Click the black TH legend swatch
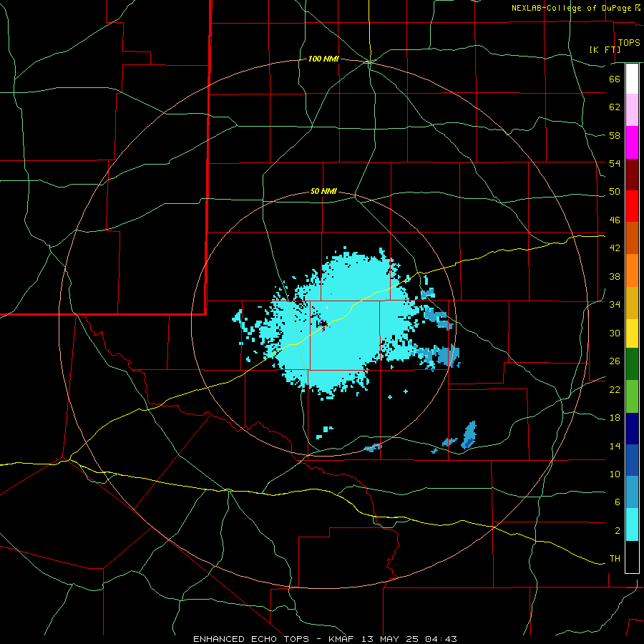This screenshot has width=644, height=644. click(632, 557)
